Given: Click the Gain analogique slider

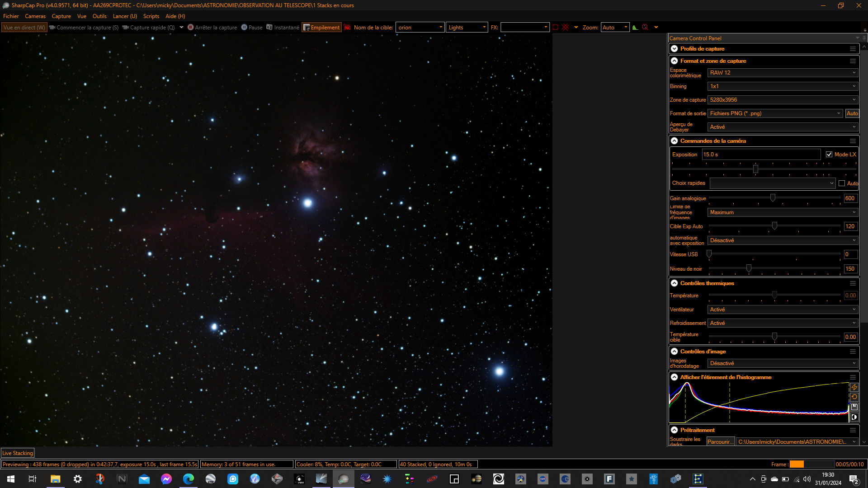Looking at the screenshot, I should click(774, 198).
